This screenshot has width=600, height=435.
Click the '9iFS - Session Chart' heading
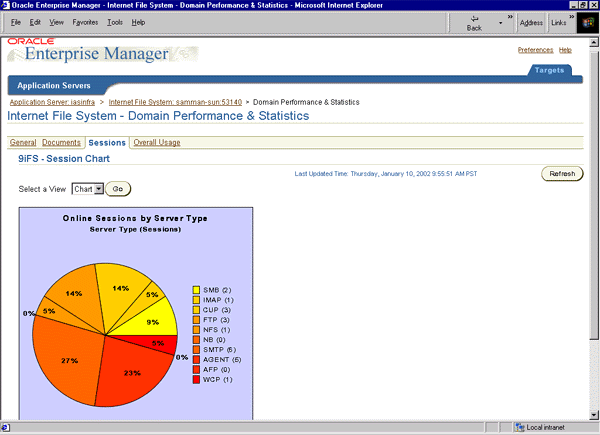tap(64, 159)
